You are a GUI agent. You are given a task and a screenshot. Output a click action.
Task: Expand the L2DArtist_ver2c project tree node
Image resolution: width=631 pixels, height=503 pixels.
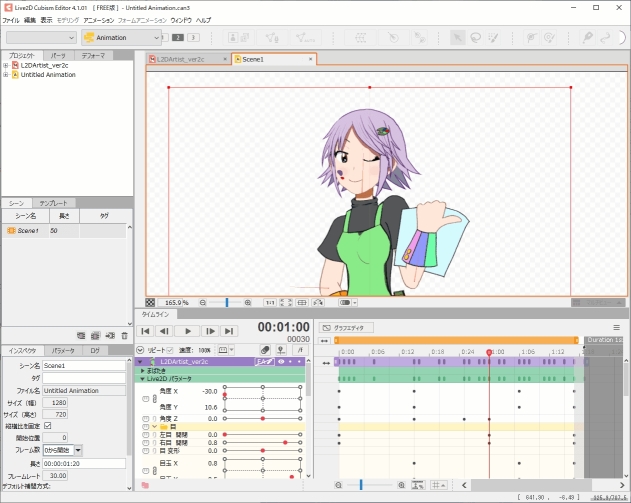pos(6,65)
